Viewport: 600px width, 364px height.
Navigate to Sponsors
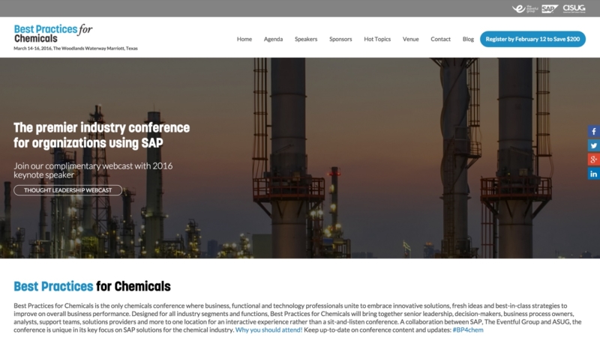click(x=340, y=39)
